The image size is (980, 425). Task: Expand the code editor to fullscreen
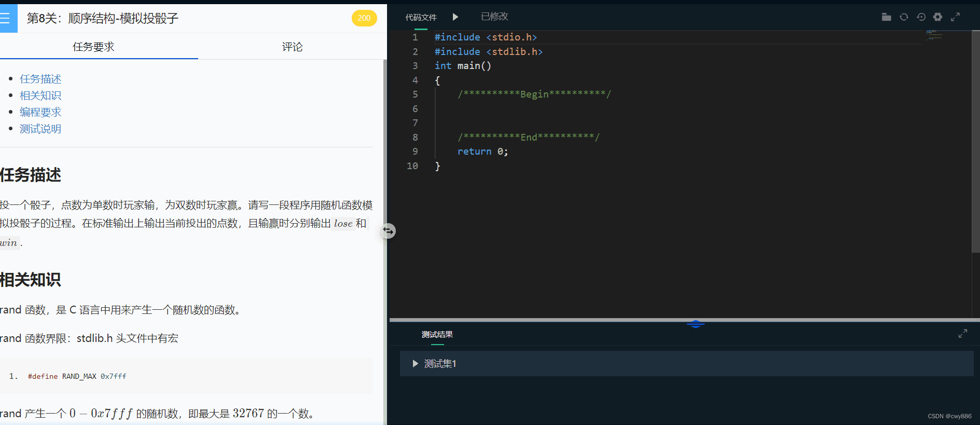955,17
